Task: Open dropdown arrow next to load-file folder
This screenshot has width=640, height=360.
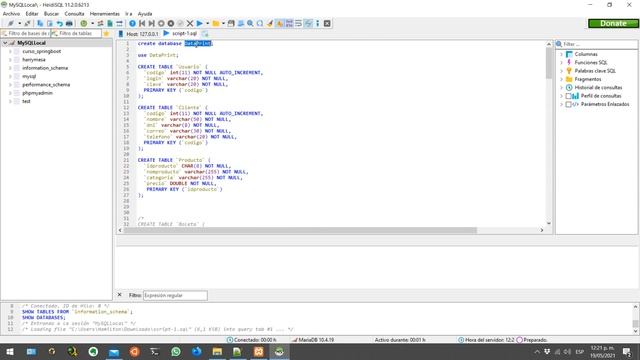Action: [x=223, y=24]
